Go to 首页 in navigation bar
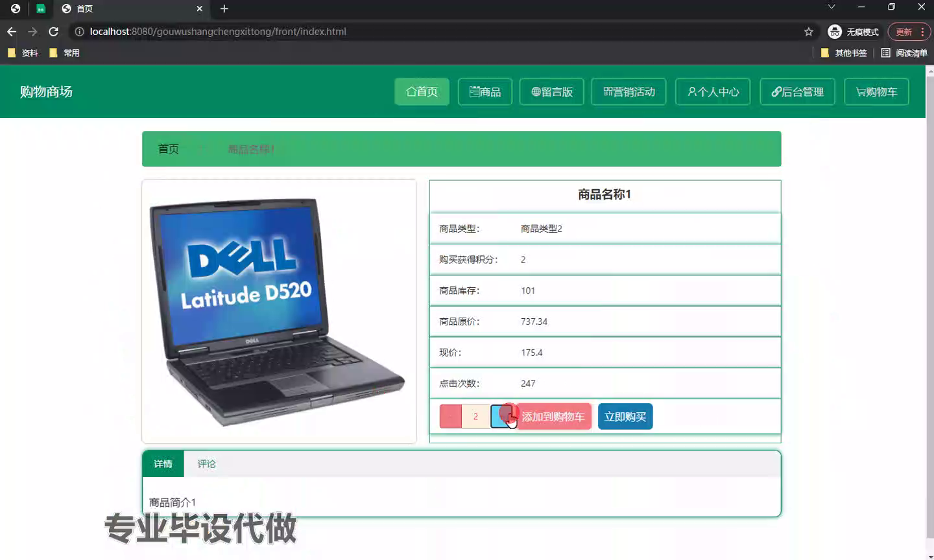The width and height of the screenshot is (934, 560). tap(422, 91)
